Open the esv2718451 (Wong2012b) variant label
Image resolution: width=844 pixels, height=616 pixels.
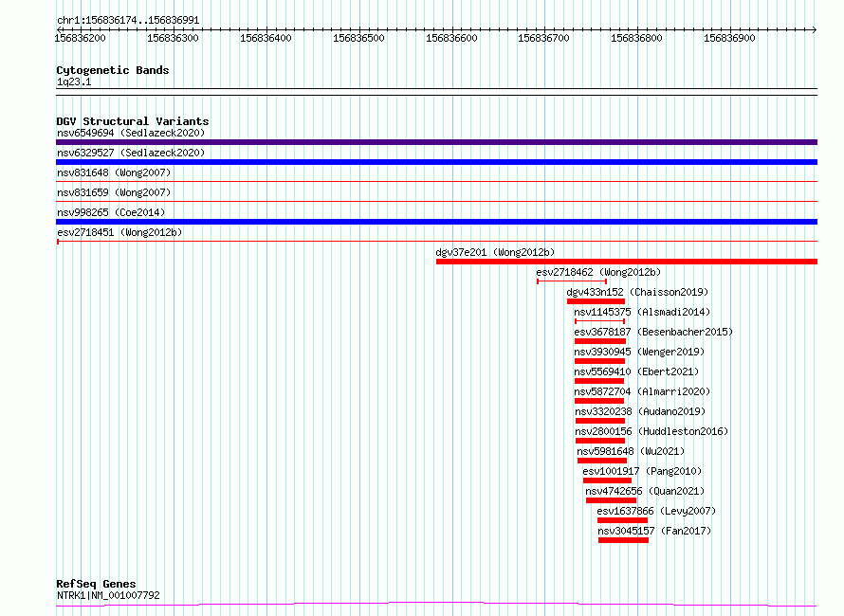pyautogui.click(x=119, y=232)
